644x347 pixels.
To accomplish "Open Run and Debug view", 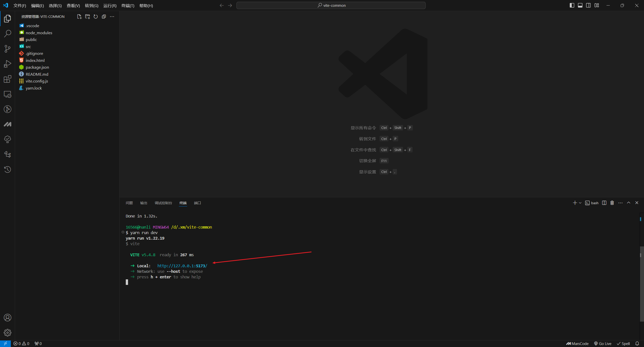I will click(x=8, y=64).
